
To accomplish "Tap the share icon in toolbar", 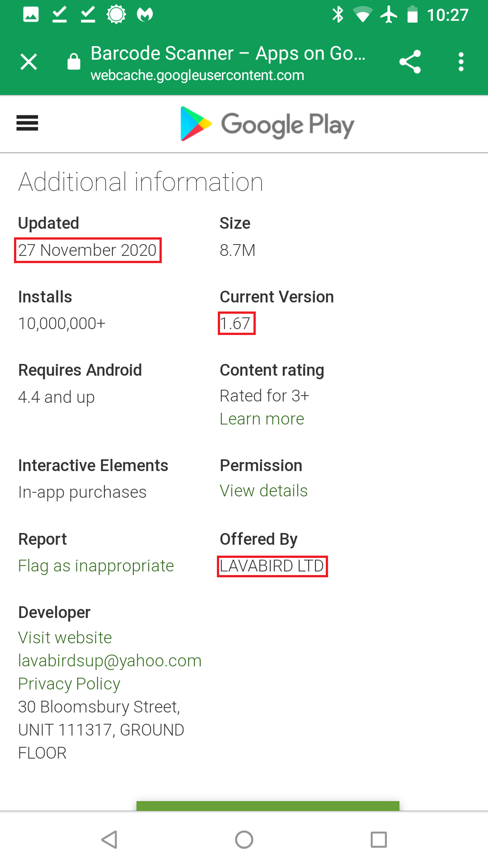I will pos(410,62).
